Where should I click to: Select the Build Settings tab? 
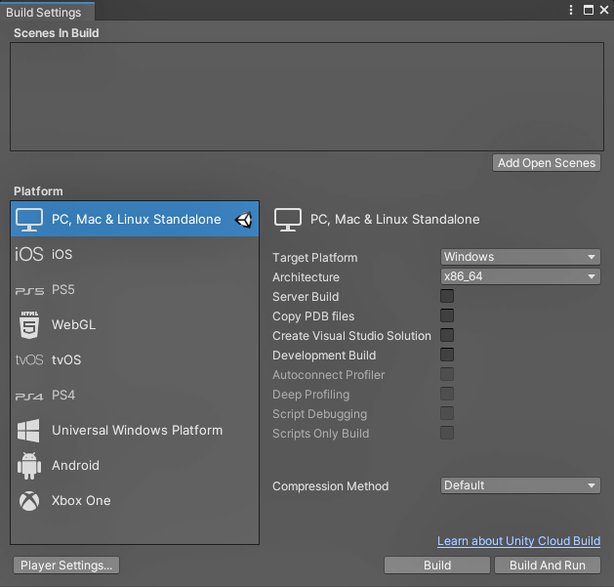coord(44,12)
